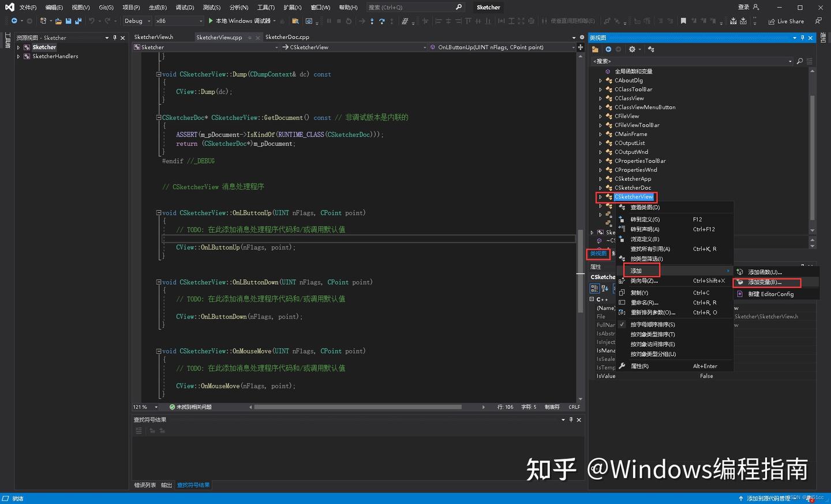Switch to the SketcherDoc.cpp tab

(286, 37)
